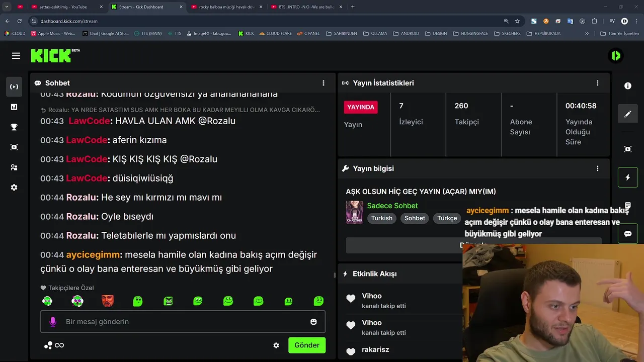Click the Gönder send button
This screenshot has height=362, width=644.
click(307, 345)
